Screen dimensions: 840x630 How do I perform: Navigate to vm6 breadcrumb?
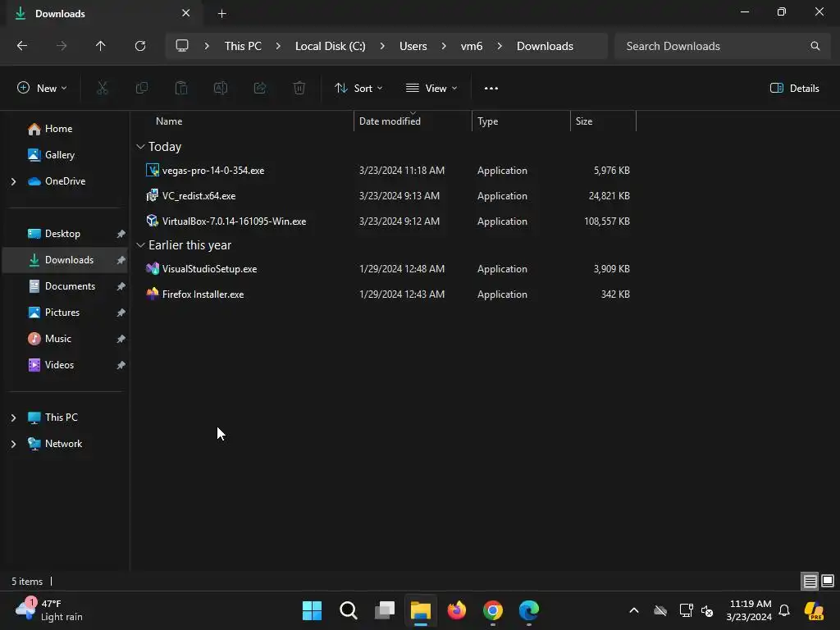472,46
